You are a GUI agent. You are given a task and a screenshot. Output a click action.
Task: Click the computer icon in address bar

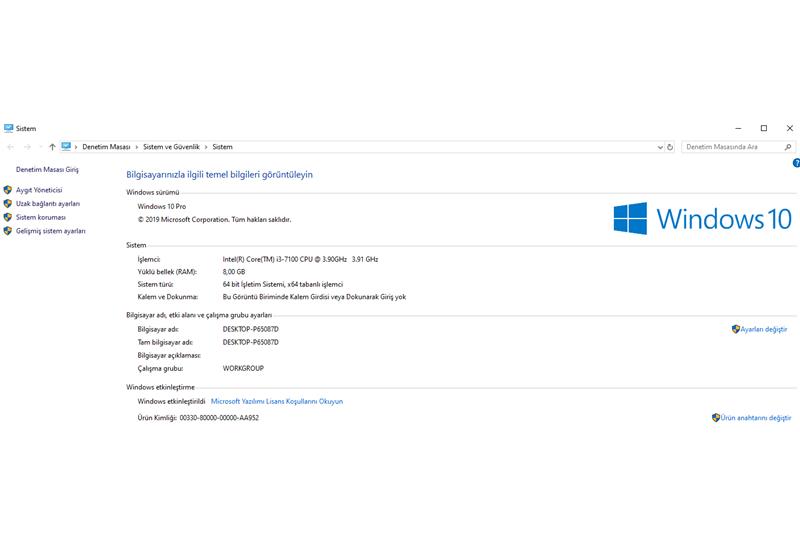click(66, 146)
